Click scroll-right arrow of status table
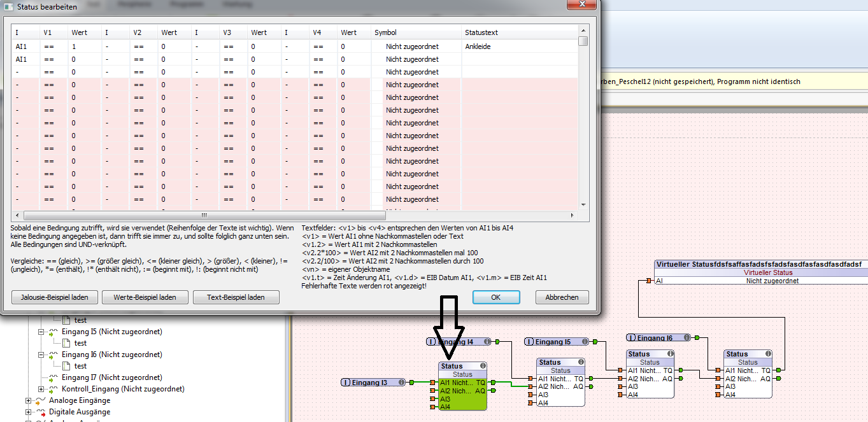Viewport: 868px width, 422px height. 573,215
